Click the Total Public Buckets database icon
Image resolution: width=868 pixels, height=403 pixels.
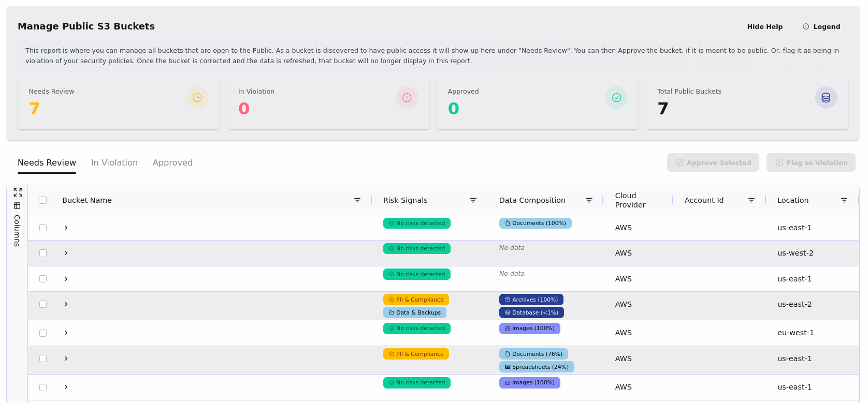point(826,98)
